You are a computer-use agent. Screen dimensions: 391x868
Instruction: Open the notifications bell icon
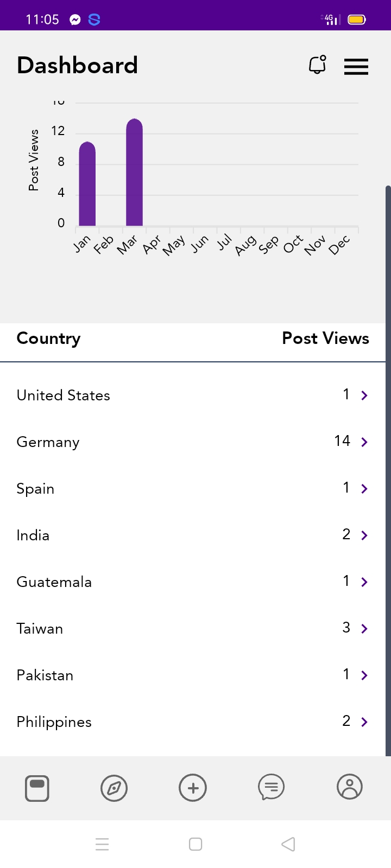[318, 65]
